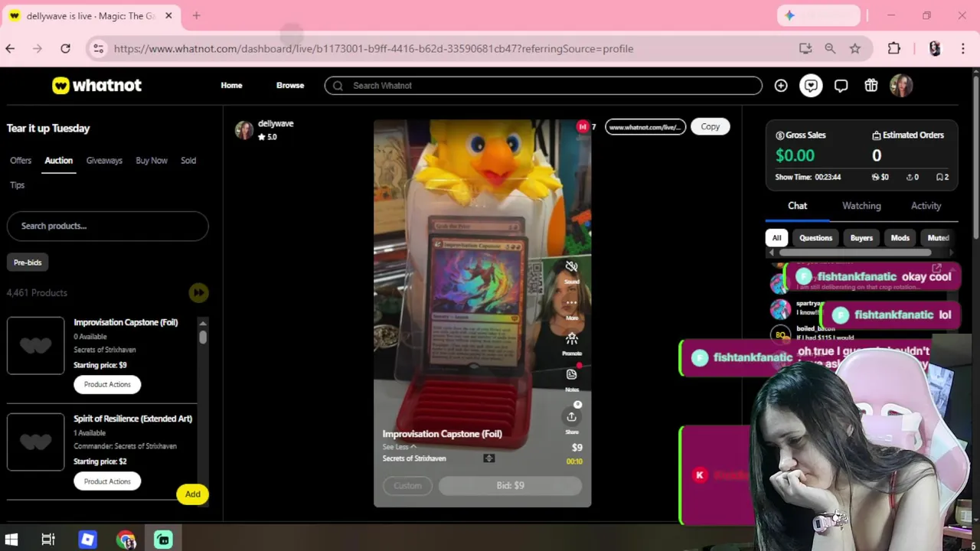Click the yellow Add product button
The image size is (980, 551).
(x=192, y=494)
